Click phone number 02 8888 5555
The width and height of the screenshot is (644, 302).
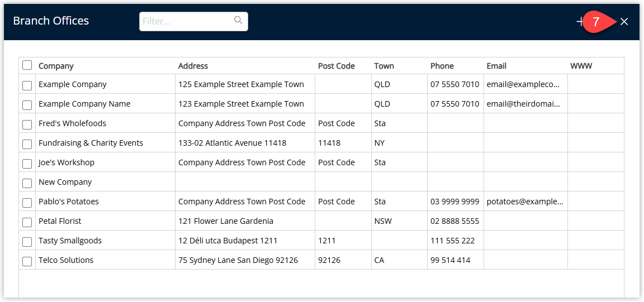pyautogui.click(x=454, y=220)
